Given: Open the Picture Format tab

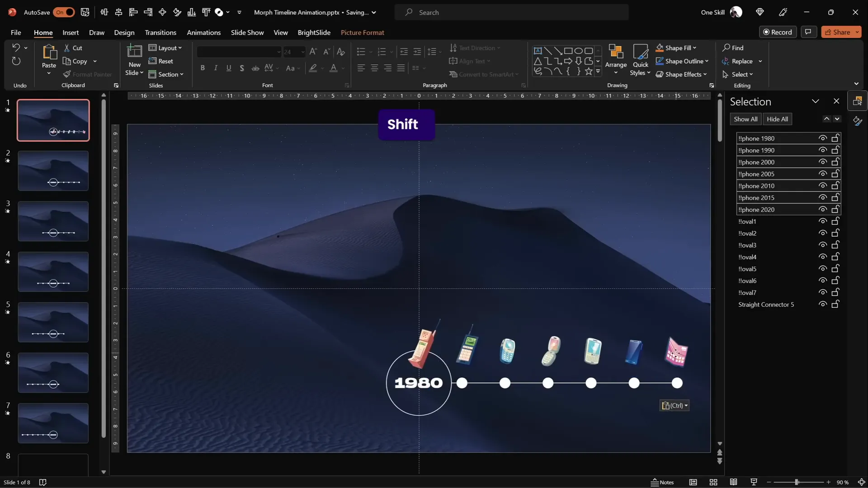Looking at the screenshot, I should (362, 32).
